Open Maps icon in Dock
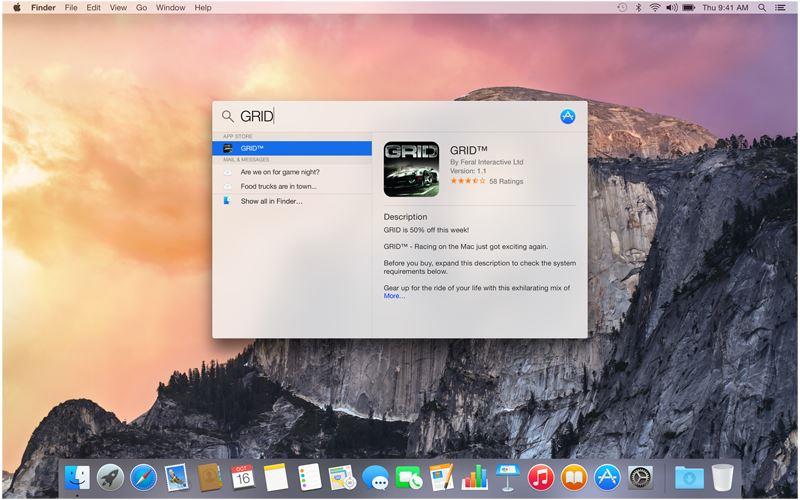The image size is (800, 500). (x=342, y=478)
